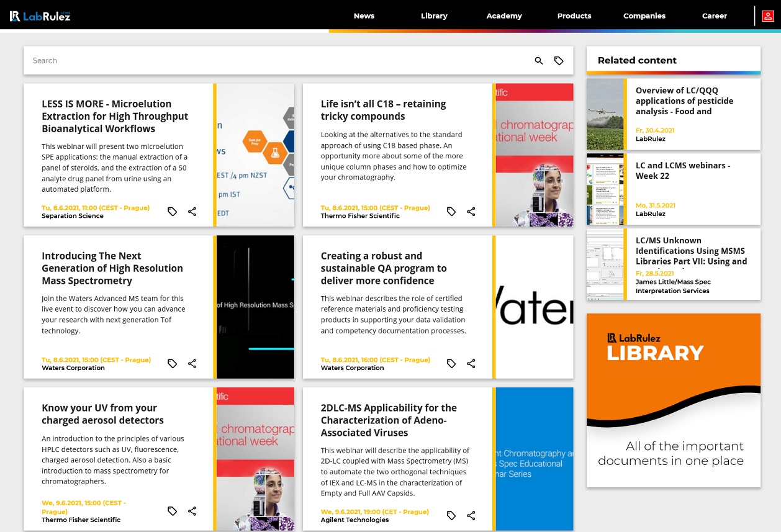This screenshot has width=781, height=532.
Task: Open LESS IS MORE Microelution Extraction title
Action: pyautogui.click(x=115, y=116)
